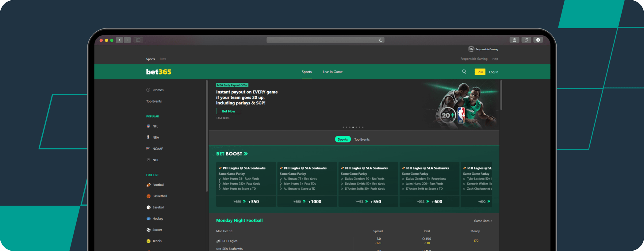Select the Extra top-bar menu item
The height and width of the screenshot is (251, 644).
tap(163, 59)
